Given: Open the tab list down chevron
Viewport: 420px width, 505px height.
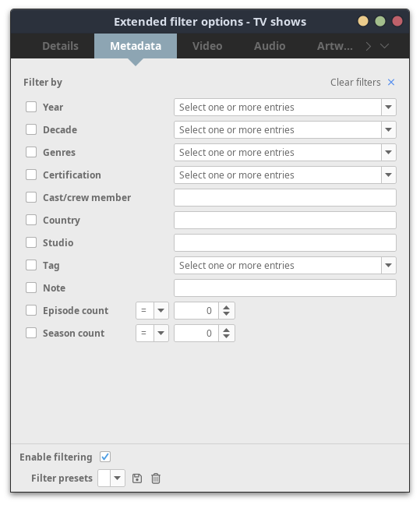Looking at the screenshot, I should click(385, 46).
